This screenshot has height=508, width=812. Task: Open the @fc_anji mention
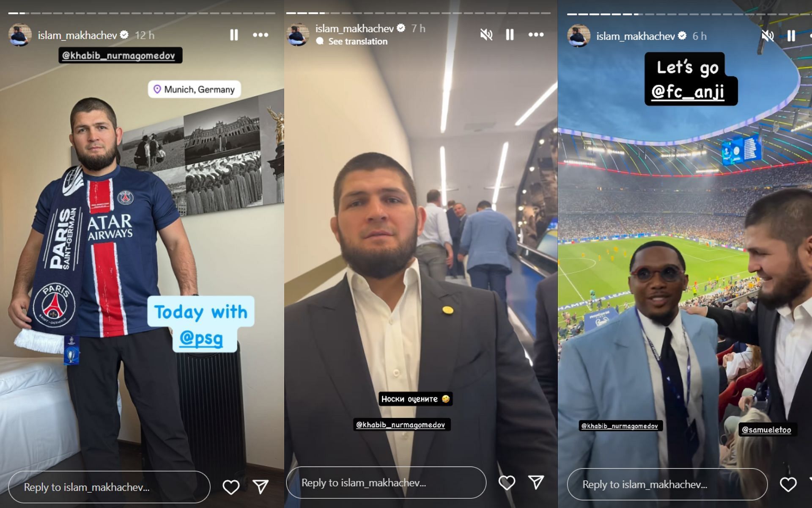688,92
